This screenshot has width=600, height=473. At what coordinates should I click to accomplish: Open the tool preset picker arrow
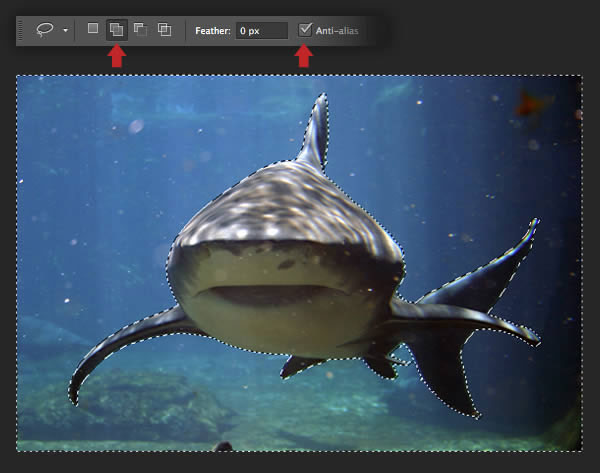point(65,30)
